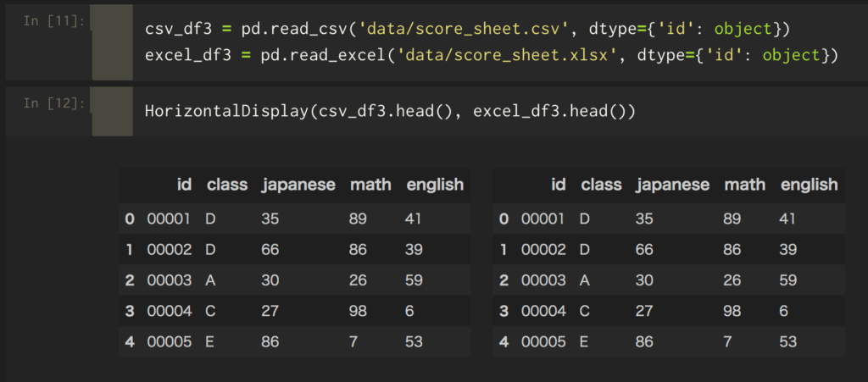
Task: Click row index 3 of the left table
Action: click(x=130, y=311)
